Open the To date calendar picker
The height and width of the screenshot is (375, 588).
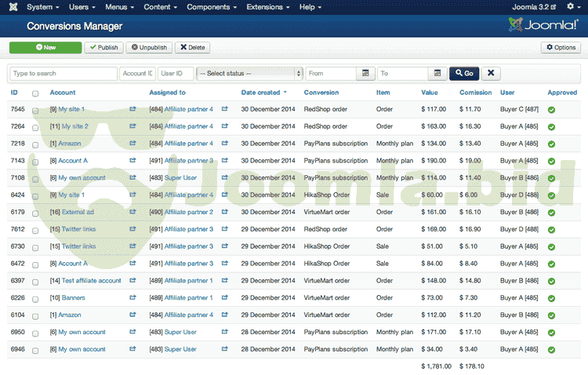pos(438,73)
